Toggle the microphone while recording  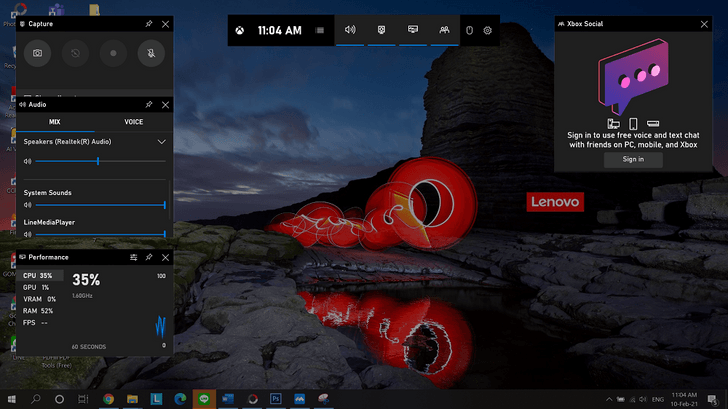pyautogui.click(x=151, y=53)
